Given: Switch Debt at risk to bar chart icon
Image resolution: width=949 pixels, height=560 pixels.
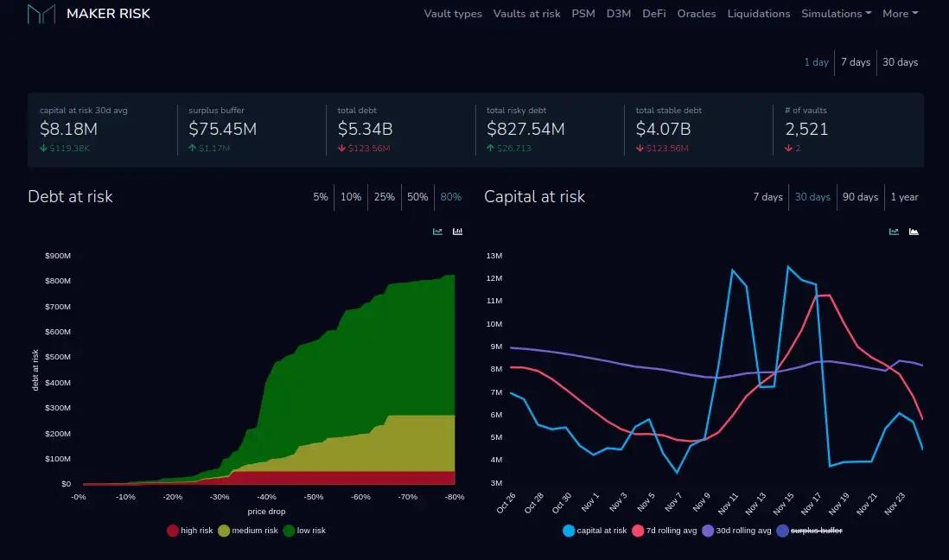Looking at the screenshot, I should click(x=457, y=232).
